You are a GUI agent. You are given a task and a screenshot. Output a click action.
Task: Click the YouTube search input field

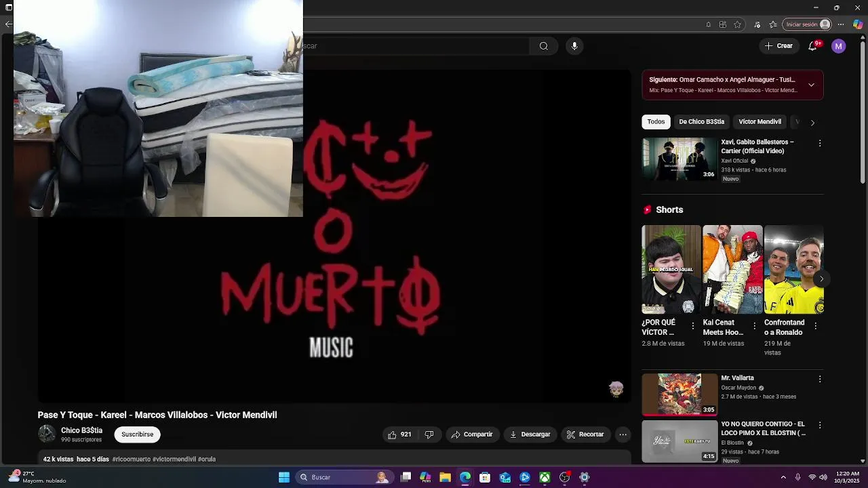click(x=416, y=46)
